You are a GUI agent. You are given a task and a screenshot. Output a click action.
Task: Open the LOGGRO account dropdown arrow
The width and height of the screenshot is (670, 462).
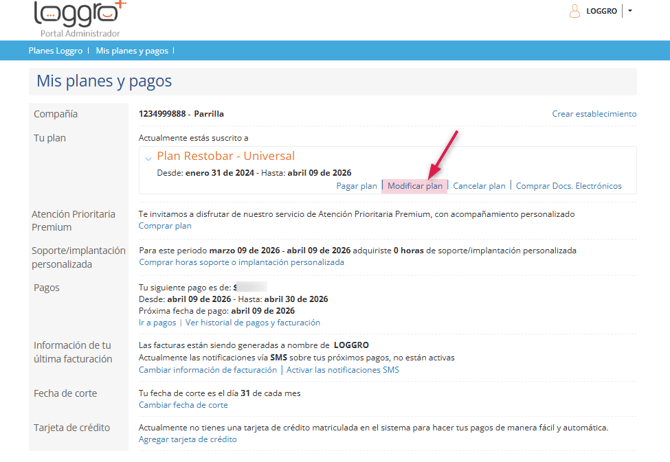click(x=630, y=11)
